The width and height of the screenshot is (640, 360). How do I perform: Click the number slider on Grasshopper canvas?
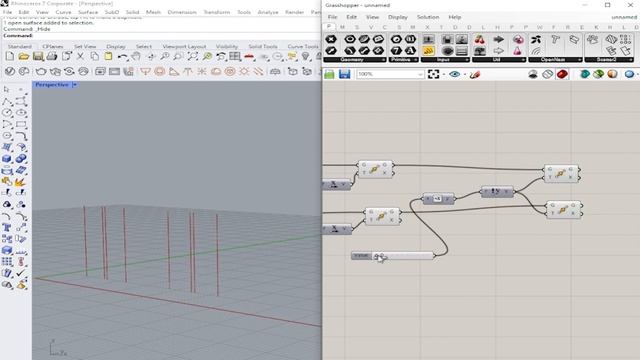(393, 256)
